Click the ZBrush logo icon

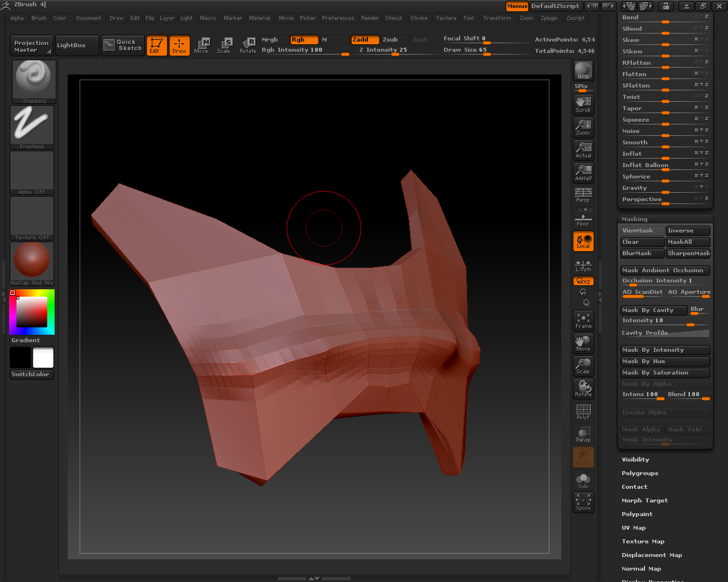pos(6,5)
